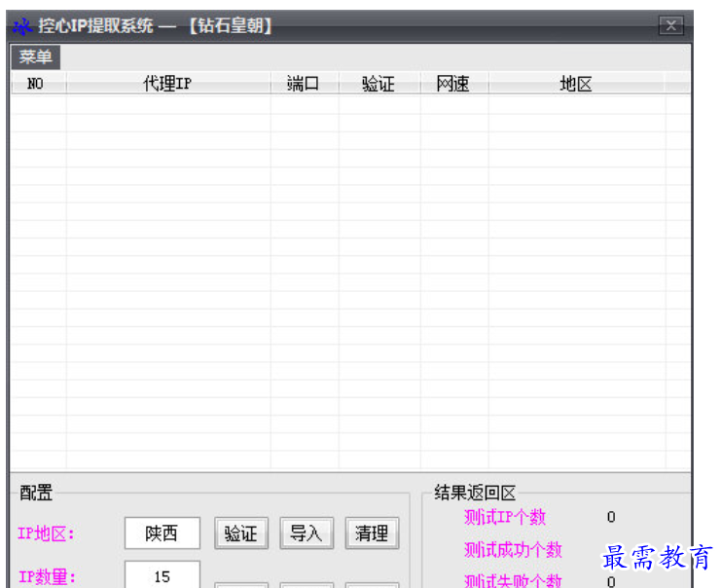This screenshot has width=721, height=588.
Task: Focus the IP地区 input field showing 陕西
Action: tap(162, 533)
